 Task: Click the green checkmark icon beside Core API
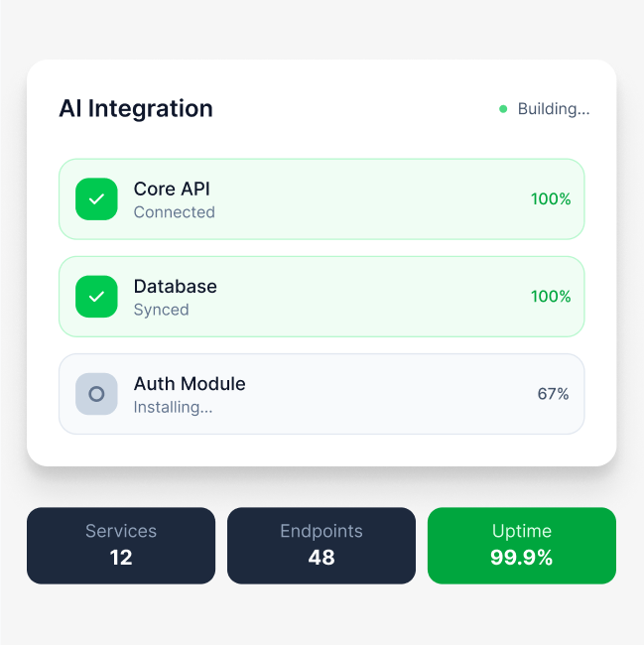pos(96,199)
